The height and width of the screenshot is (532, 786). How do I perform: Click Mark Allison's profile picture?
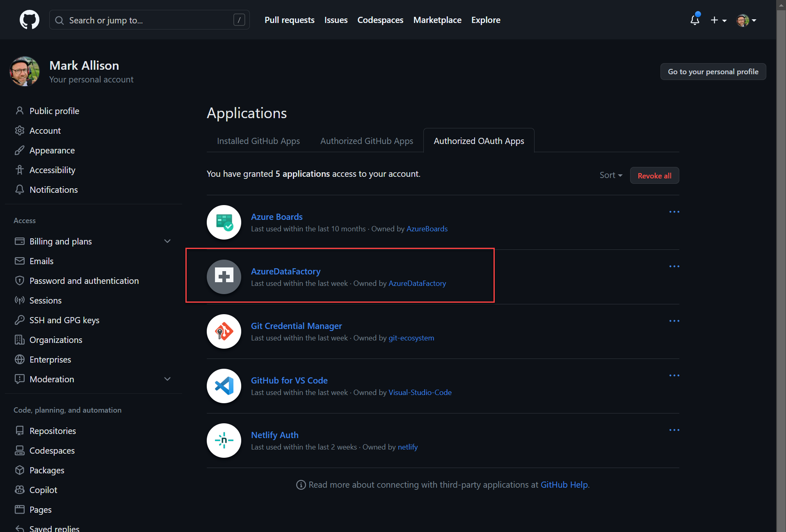[x=25, y=71]
